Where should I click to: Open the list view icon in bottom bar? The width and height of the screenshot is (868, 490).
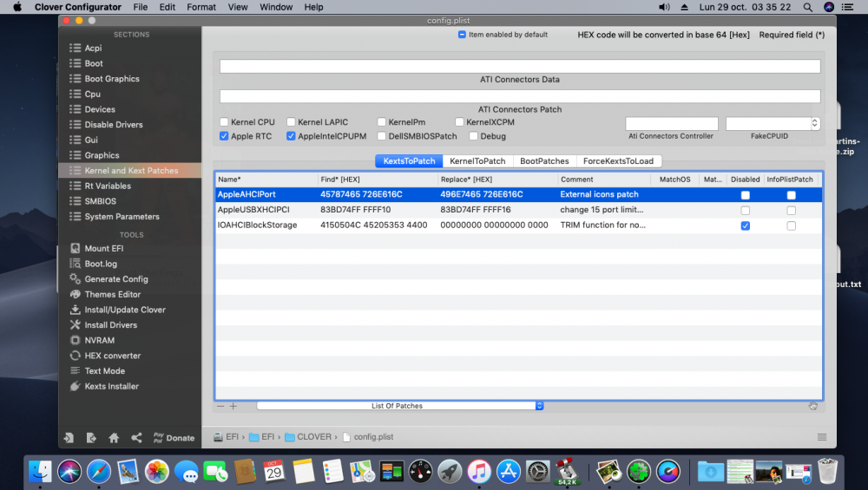click(x=822, y=437)
